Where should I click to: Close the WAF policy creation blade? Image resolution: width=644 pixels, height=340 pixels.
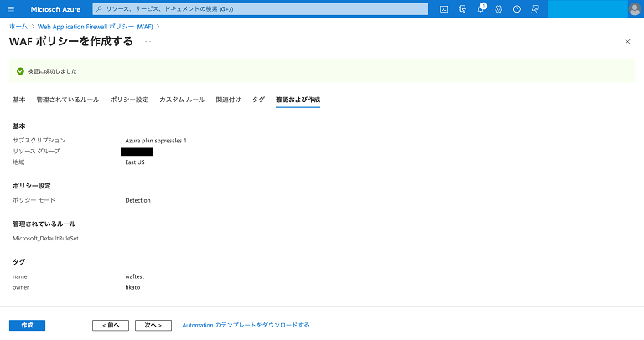(628, 41)
